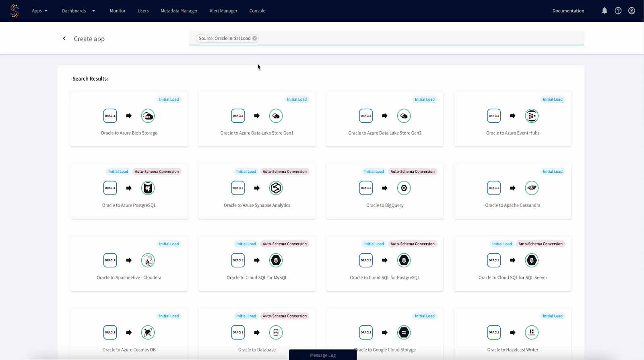Click the Apache Cassandra target icon
This screenshot has height=360, width=644.
pos(532,188)
